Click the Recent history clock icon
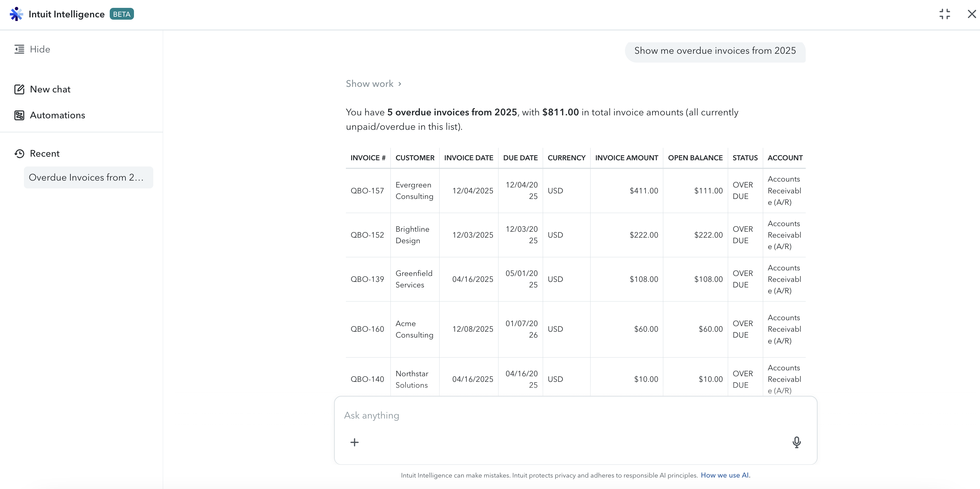 pyautogui.click(x=19, y=154)
